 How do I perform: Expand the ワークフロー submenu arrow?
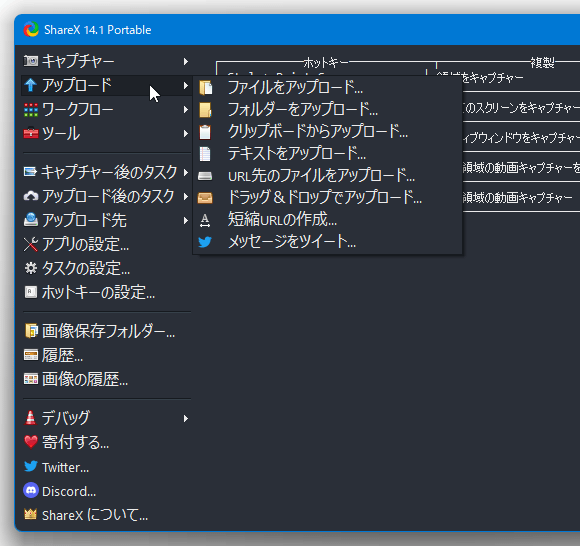(186, 109)
